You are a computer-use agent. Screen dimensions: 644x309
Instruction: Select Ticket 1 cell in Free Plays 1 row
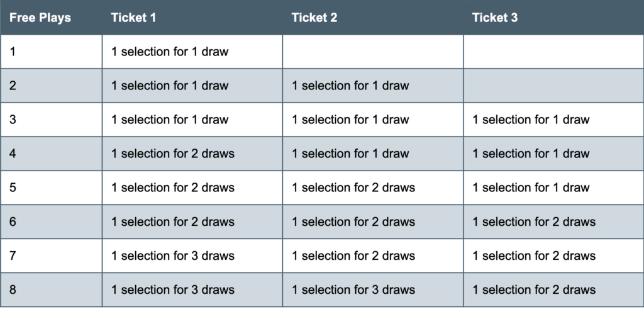pos(192,52)
